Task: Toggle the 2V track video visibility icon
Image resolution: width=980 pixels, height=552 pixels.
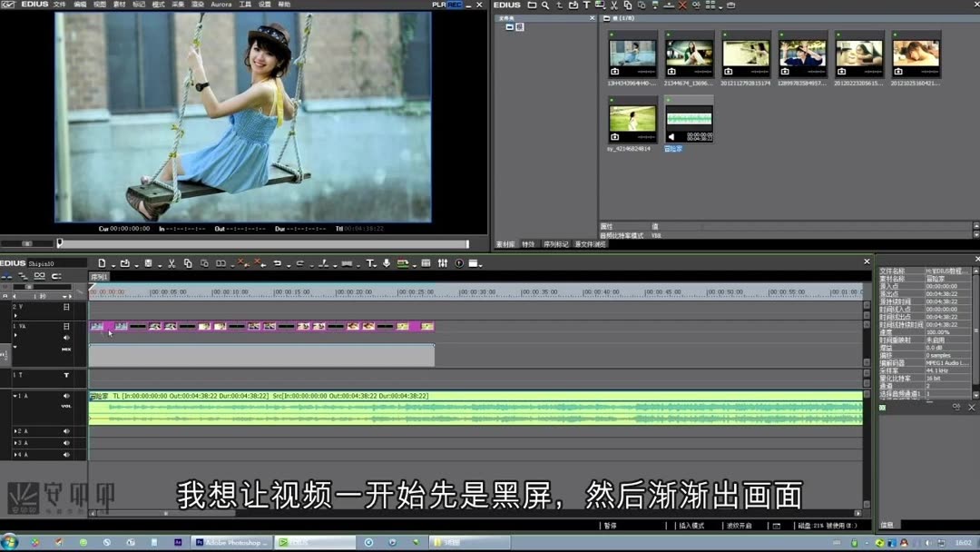Action: 67,307
